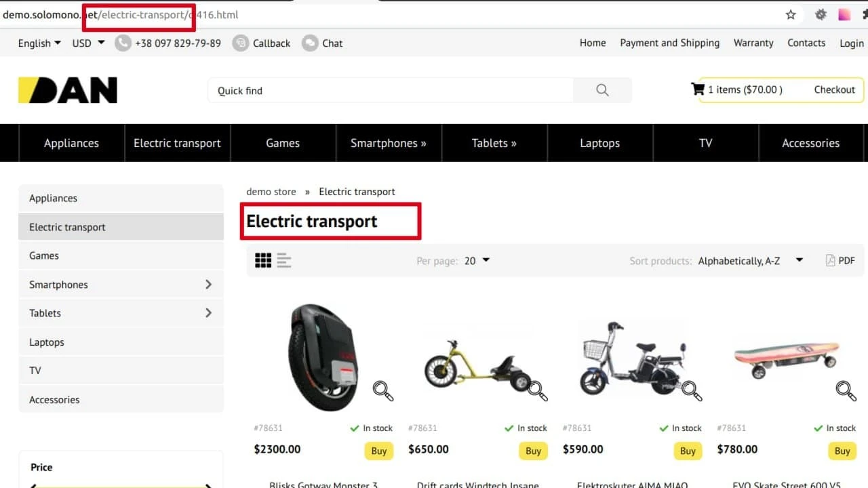Focus the Quick find search field

point(390,90)
